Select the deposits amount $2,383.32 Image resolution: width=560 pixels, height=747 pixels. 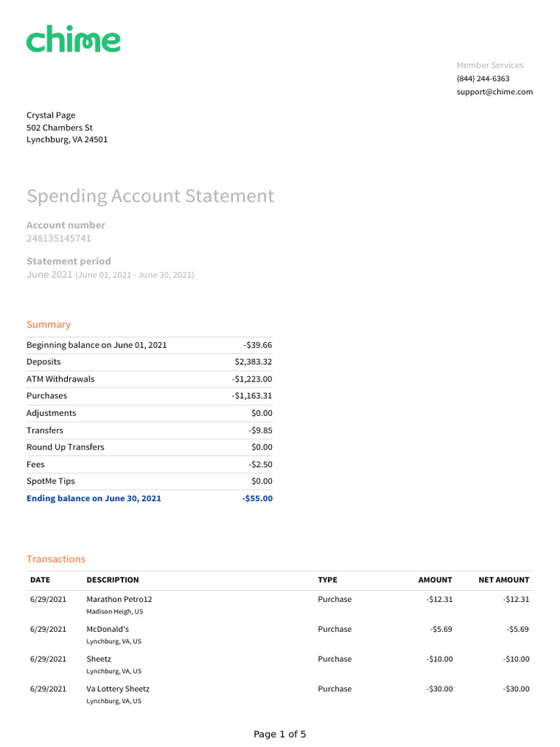(x=253, y=362)
